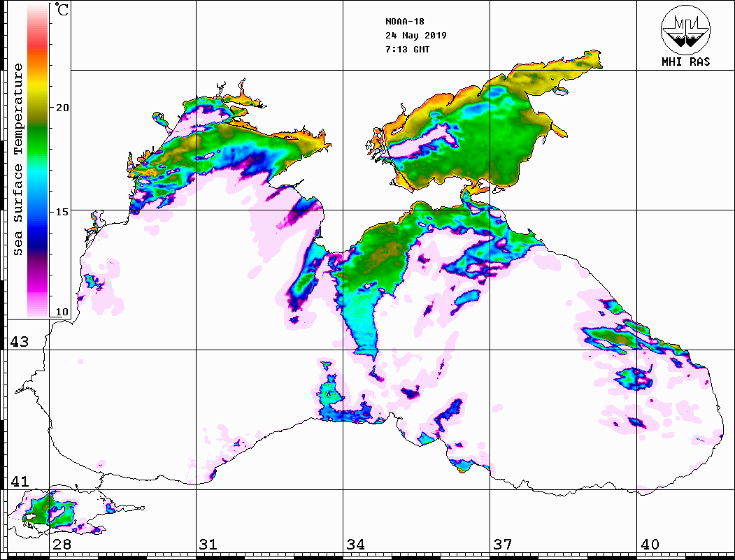Image resolution: width=735 pixels, height=560 pixels.
Task: Click the MHI RAS caption text
Action: pos(685,62)
